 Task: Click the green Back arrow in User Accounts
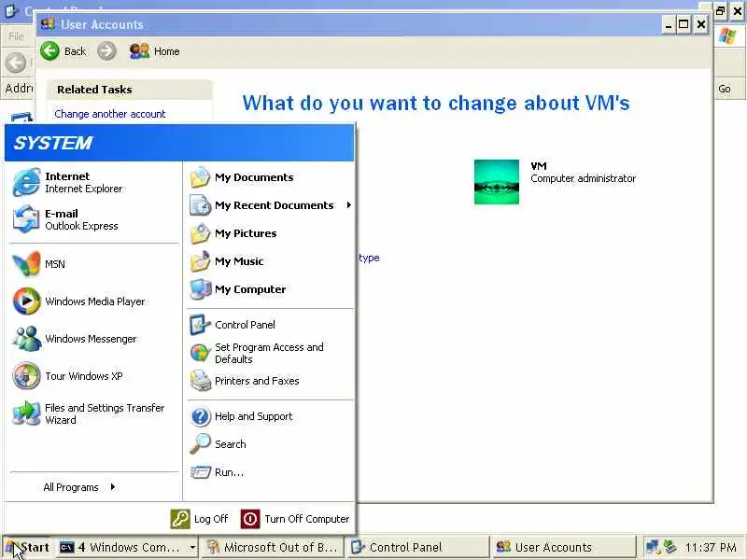49,51
